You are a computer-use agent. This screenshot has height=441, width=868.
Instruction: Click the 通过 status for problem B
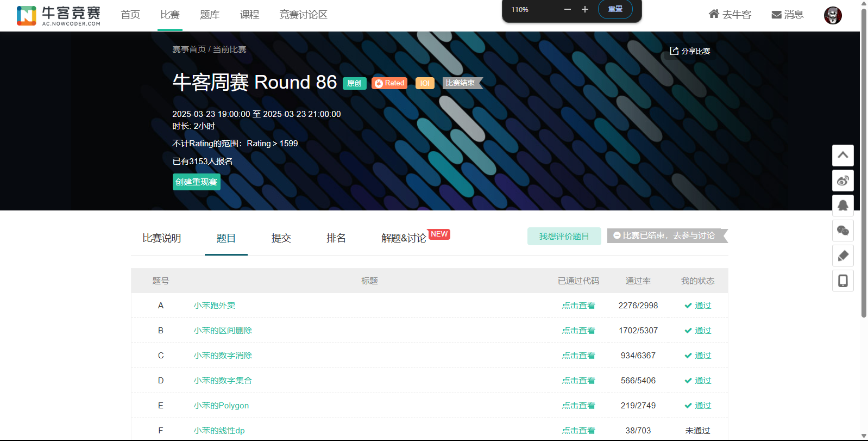pyautogui.click(x=698, y=331)
